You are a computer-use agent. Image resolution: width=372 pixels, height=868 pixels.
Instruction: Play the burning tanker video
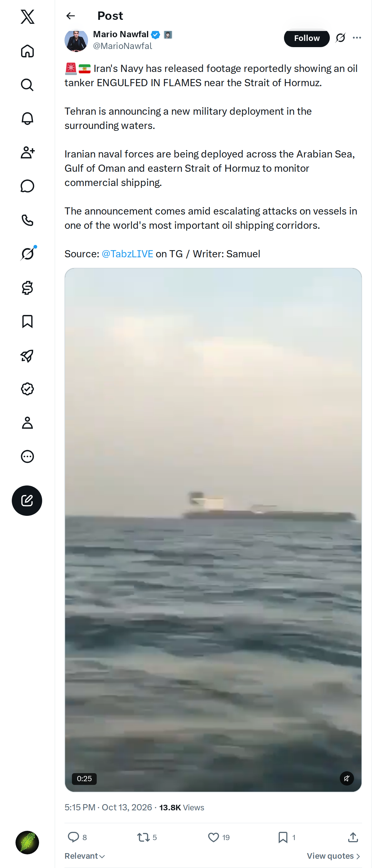tap(213, 530)
